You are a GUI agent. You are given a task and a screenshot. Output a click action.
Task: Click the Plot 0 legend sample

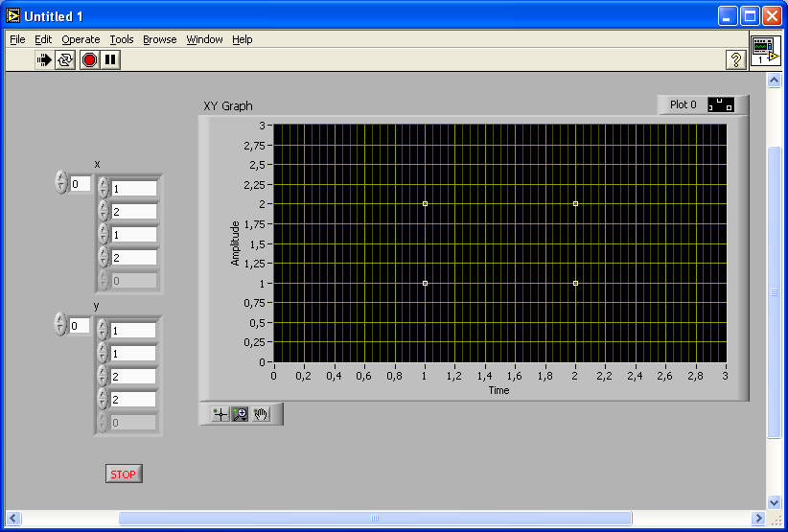point(721,104)
